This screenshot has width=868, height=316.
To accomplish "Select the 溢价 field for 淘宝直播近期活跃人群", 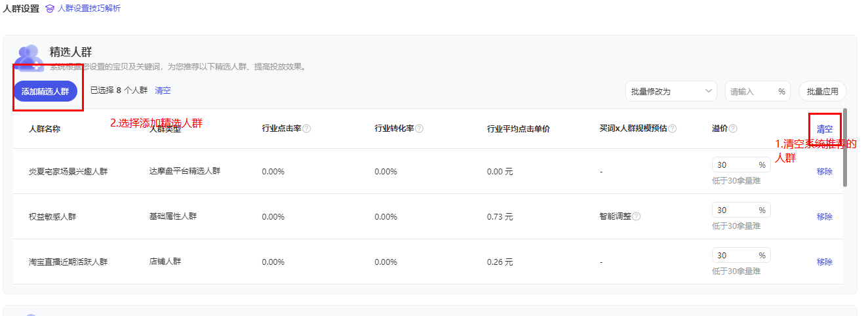I will 734,255.
